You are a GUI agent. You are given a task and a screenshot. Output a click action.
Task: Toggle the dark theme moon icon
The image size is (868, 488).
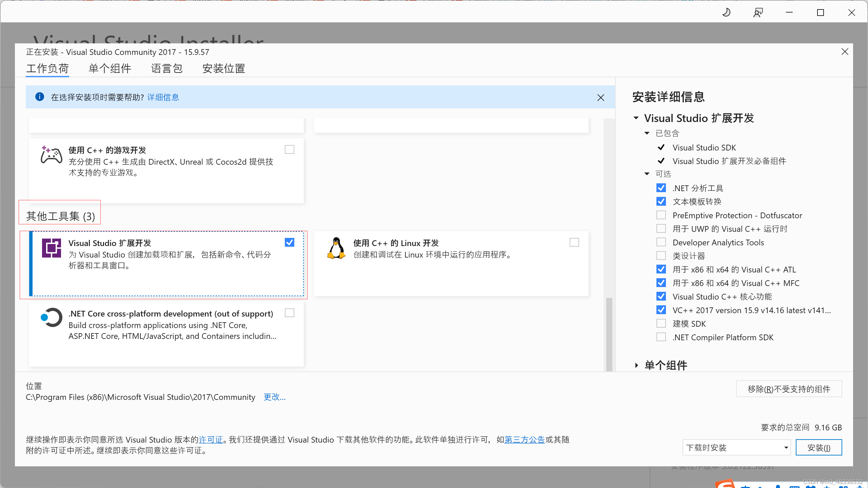(726, 13)
